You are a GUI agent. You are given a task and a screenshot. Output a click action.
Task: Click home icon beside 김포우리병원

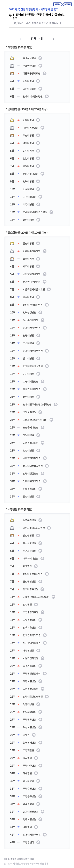(x=40, y=520)
